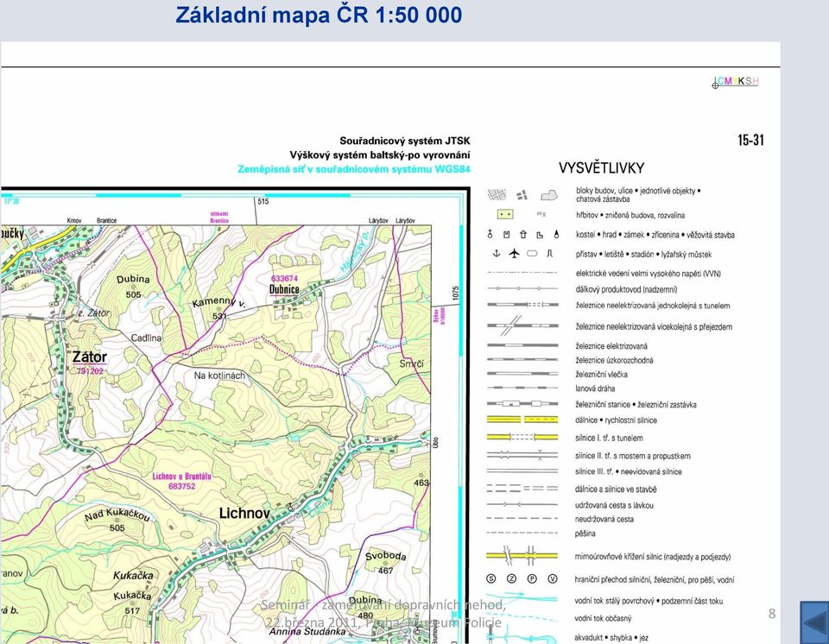Click the airplane airport symbol in legend

[x=514, y=254]
